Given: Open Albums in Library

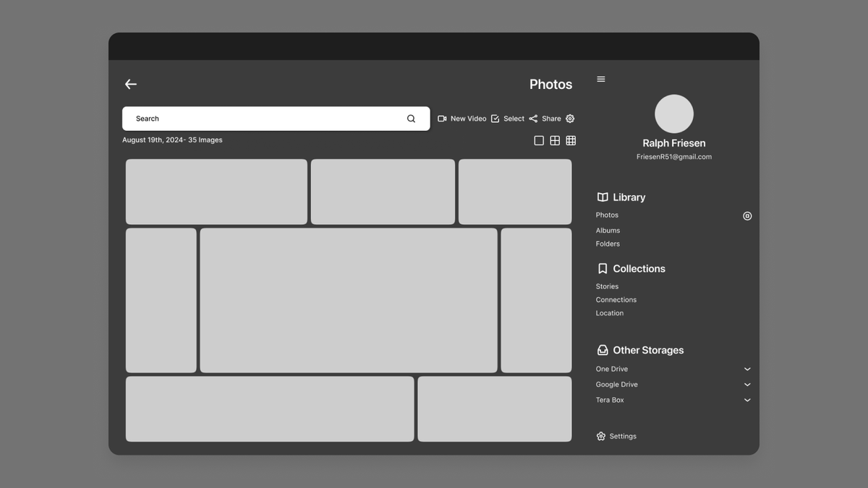Looking at the screenshot, I should tap(608, 231).
